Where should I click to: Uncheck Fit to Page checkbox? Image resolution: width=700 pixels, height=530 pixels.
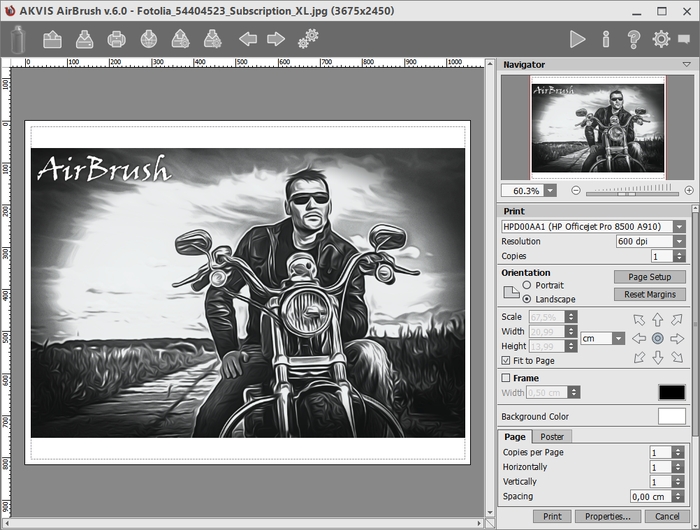coord(506,360)
